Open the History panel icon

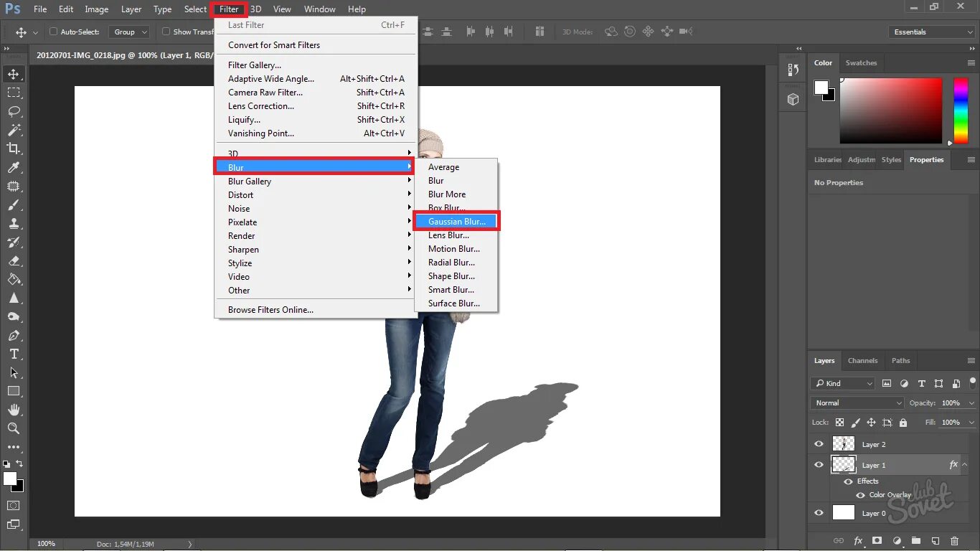point(793,70)
